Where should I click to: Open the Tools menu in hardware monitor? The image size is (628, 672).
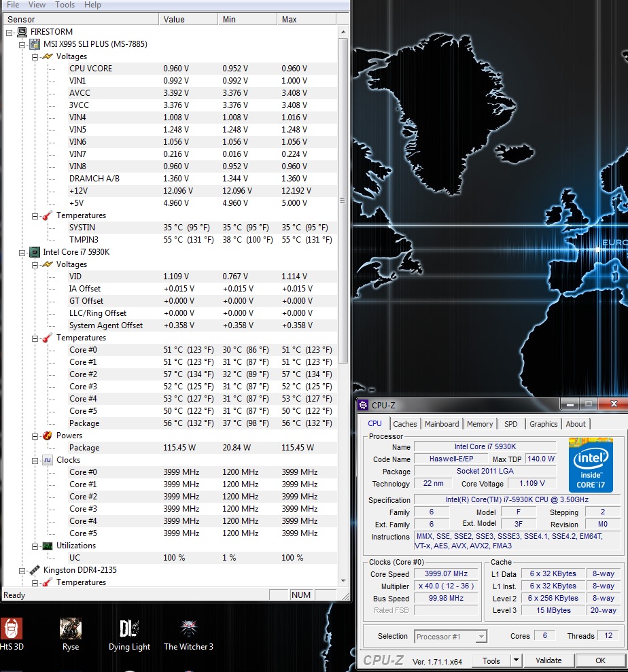(x=65, y=5)
